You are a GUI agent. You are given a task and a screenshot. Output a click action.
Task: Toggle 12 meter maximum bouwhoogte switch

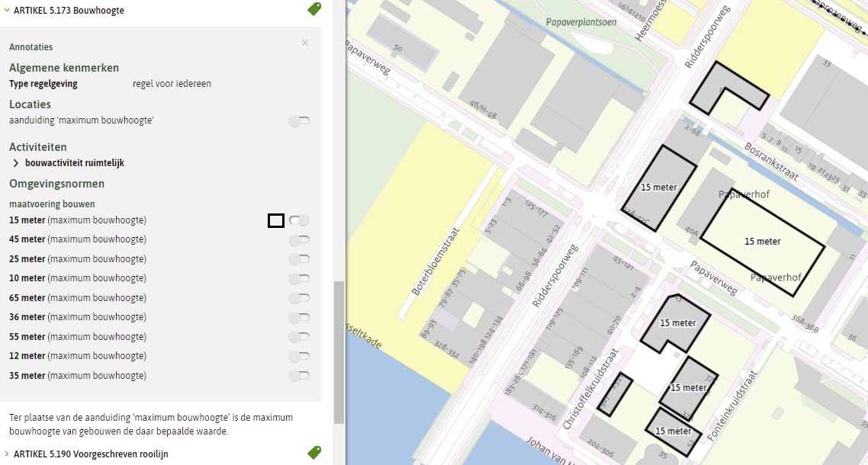pyautogui.click(x=300, y=356)
